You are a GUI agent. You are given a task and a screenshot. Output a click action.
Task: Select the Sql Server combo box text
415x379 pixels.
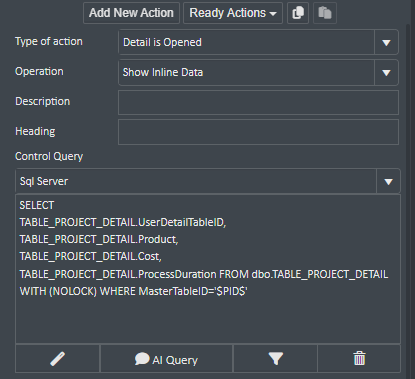[x=44, y=181]
